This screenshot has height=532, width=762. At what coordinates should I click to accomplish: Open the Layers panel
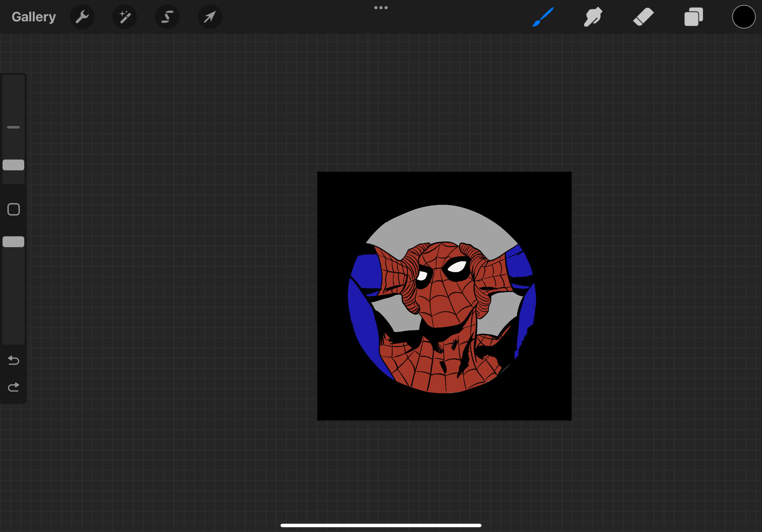click(x=693, y=17)
